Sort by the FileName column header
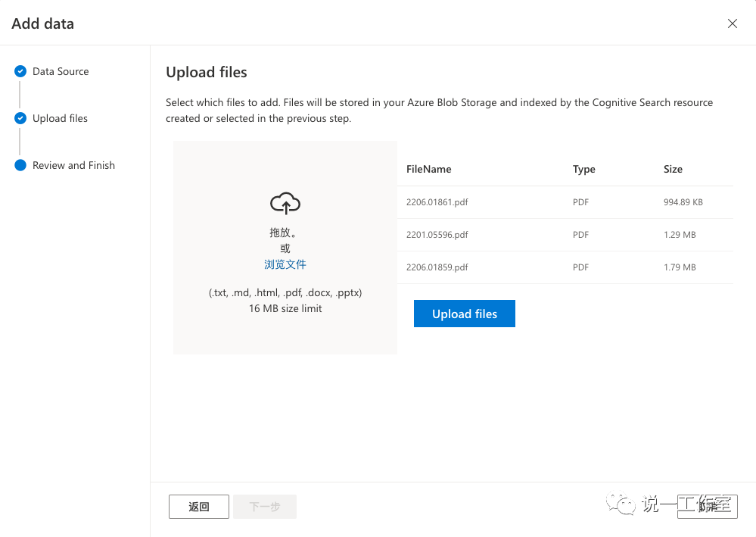This screenshot has height=537, width=756. tap(428, 169)
